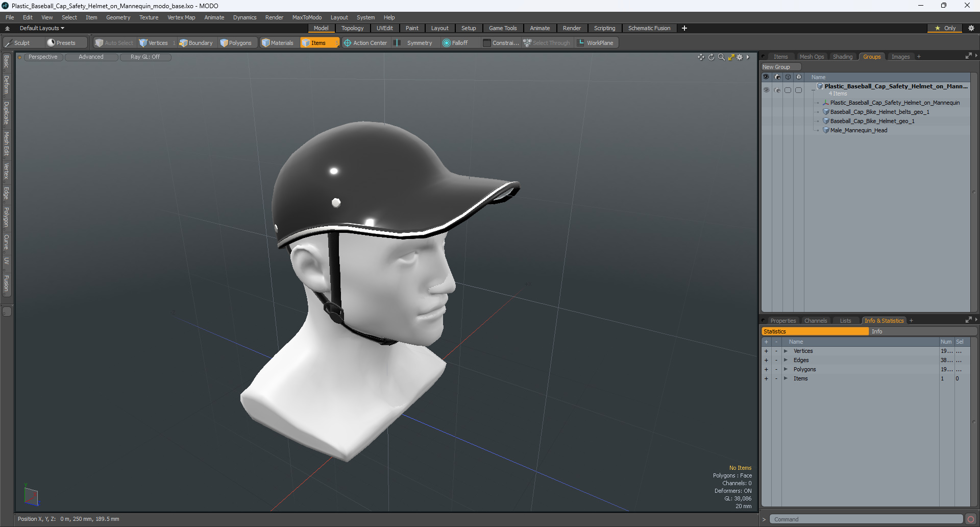Switch to the Topology layout tab
Screen dimensions: 980x527
click(353, 28)
